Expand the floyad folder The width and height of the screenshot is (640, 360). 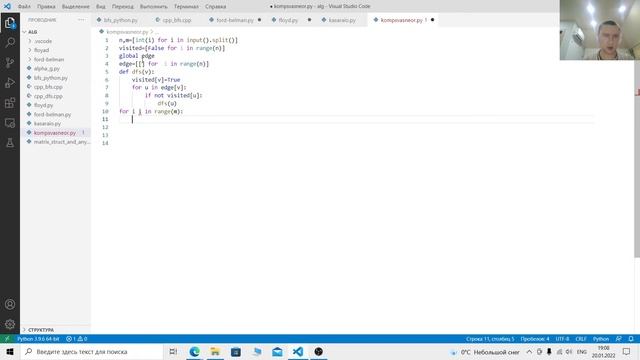click(41, 50)
